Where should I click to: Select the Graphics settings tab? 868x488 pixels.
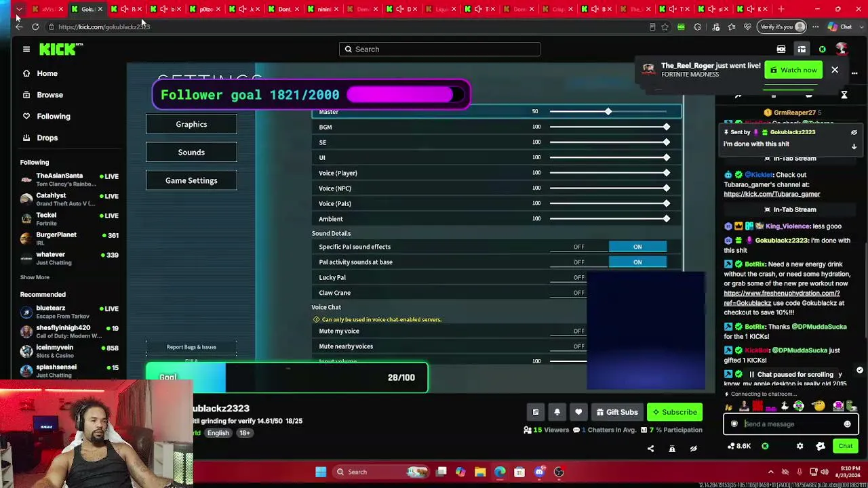coord(191,124)
